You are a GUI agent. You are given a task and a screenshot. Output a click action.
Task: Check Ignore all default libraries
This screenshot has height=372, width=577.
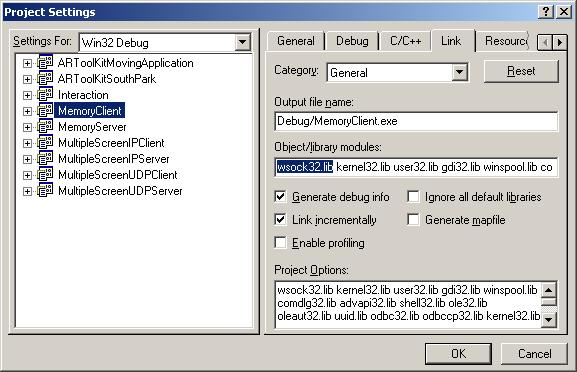coord(413,197)
